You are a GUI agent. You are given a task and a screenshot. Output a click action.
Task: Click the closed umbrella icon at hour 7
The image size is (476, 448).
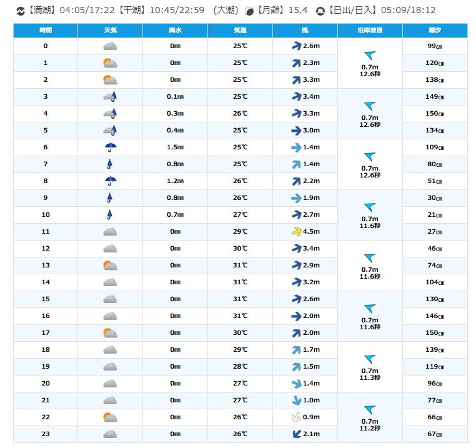click(x=109, y=164)
